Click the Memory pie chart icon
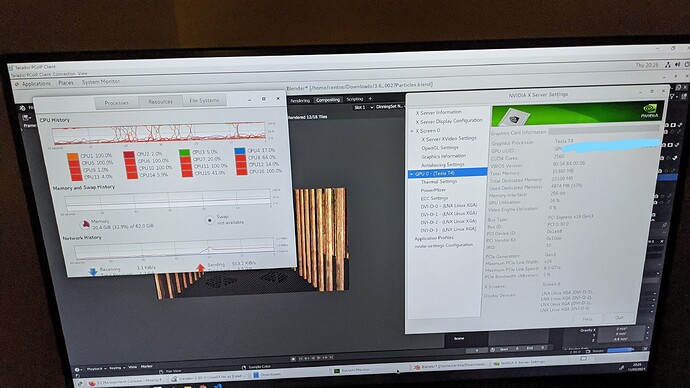Image resolution: width=690 pixels, height=388 pixels. 85,225
